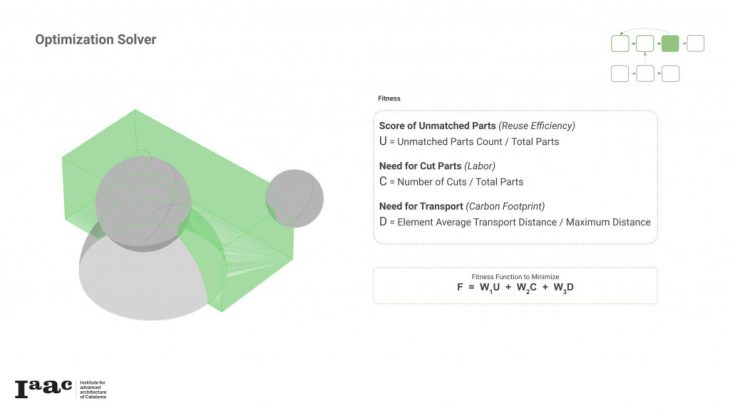Viewport: 730px width, 411px height.
Task: Click the second box in the top workflow row
Action: tap(645, 43)
